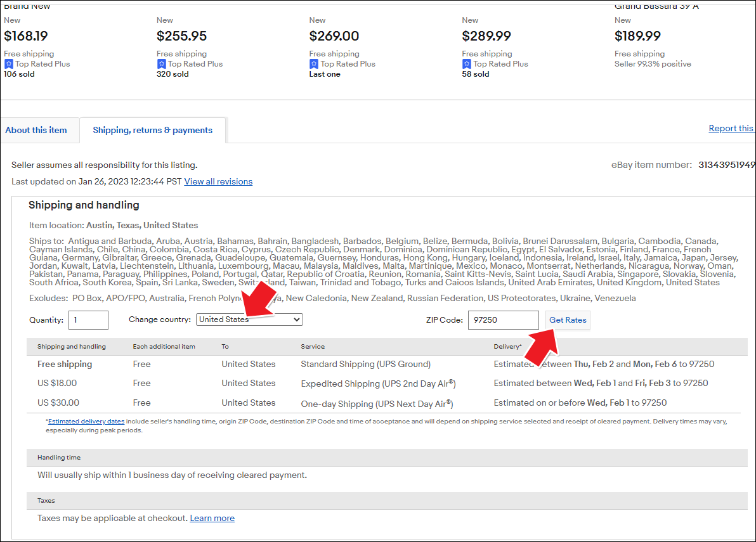Click 'Each additional item' column header
Image resolution: width=756 pixels, height=542 pixels.
click(x=164, y=347)
